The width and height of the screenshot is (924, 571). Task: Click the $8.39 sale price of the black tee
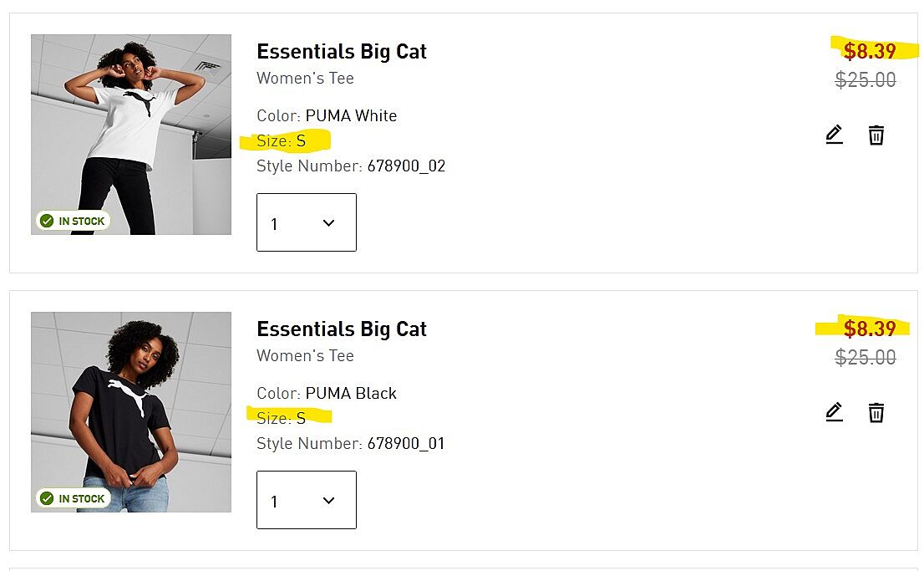point(869,329)
